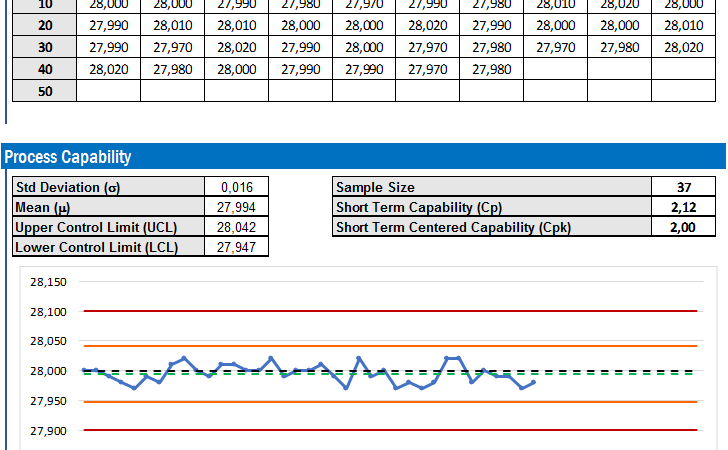
Task: Click the Process Capability section header
Action: [364, 157]
